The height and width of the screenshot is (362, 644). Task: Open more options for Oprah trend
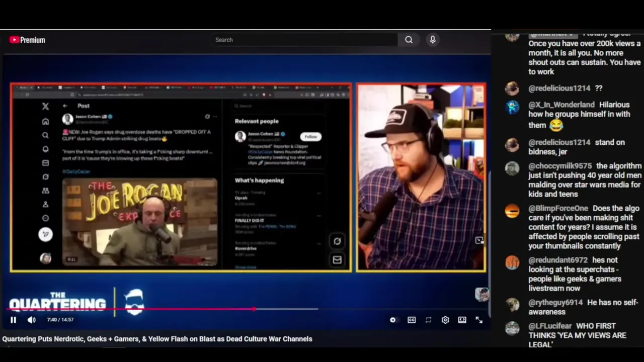pyautogui.click(x=319, y=193)
